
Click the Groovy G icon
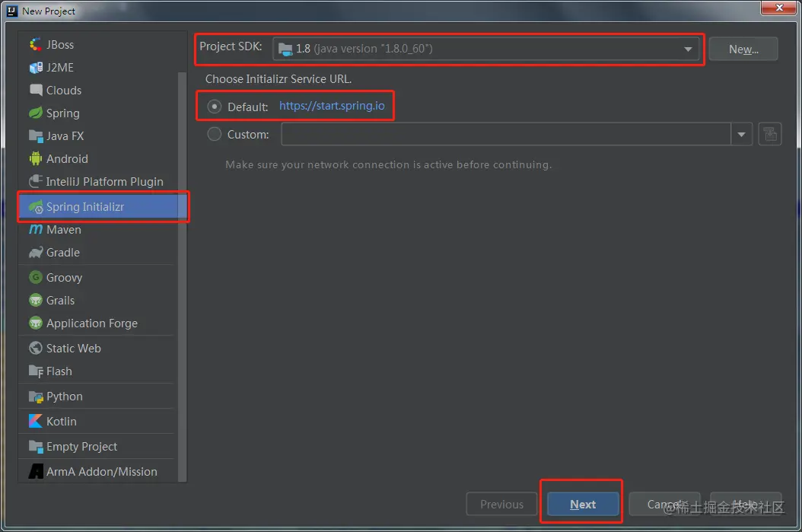(35, 277)
